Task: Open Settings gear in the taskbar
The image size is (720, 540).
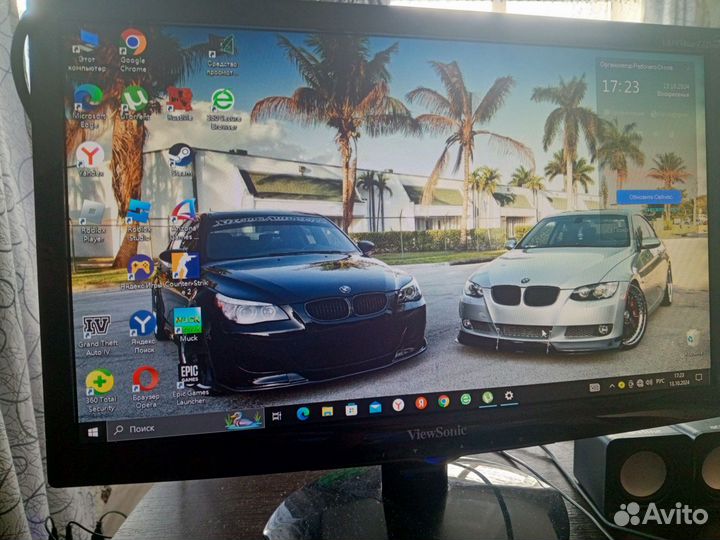Action: pos(508,396)
